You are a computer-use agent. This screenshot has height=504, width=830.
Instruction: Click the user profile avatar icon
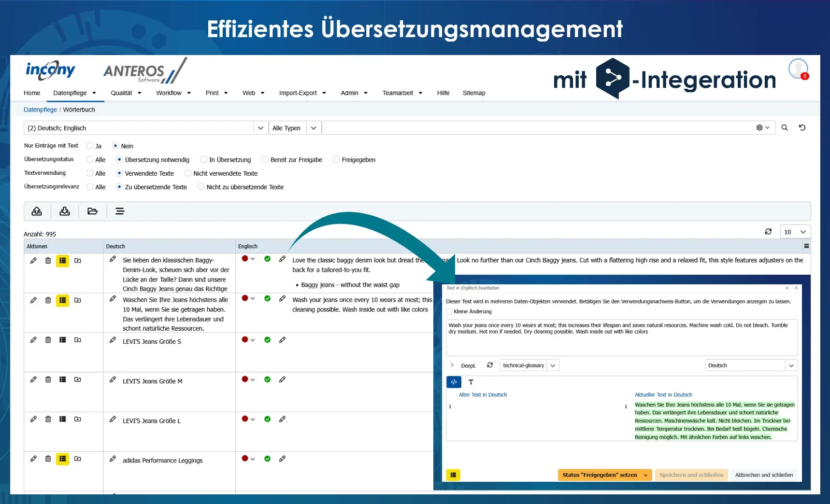click(798, 69)
